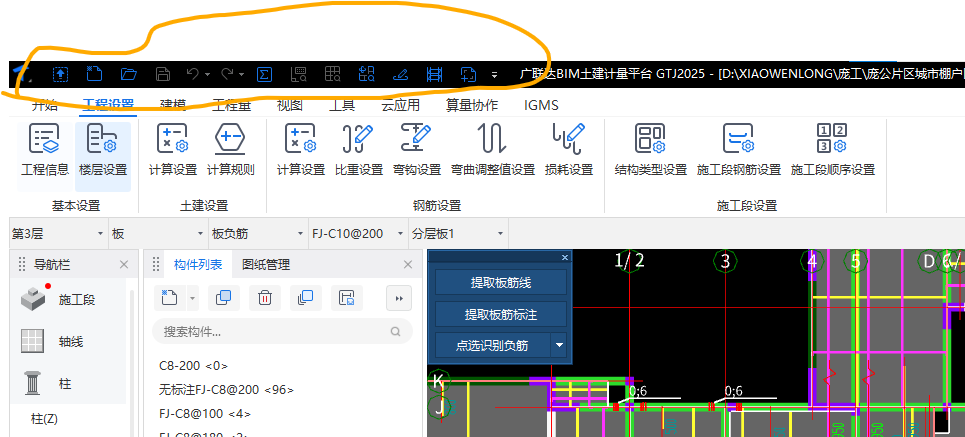Open 比重设置 weight settings
Image resolution: width=965 pixels, height=437 pixels.
click(x=359, y=150)
